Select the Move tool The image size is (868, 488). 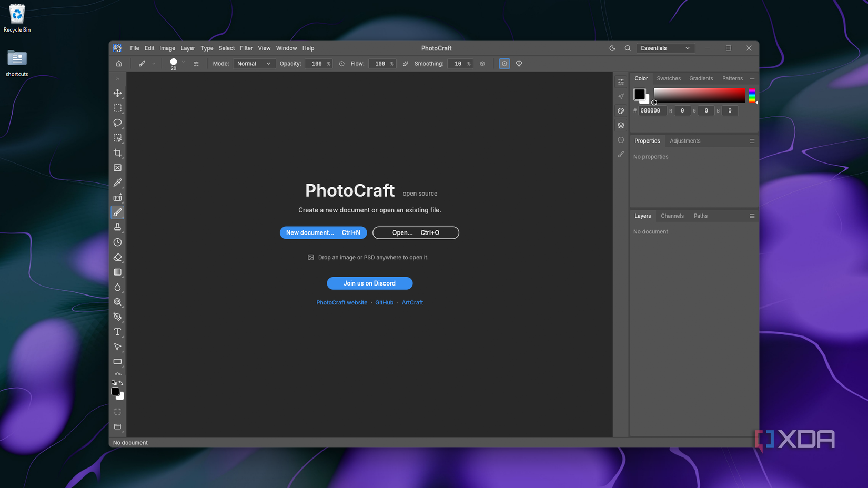117,93
